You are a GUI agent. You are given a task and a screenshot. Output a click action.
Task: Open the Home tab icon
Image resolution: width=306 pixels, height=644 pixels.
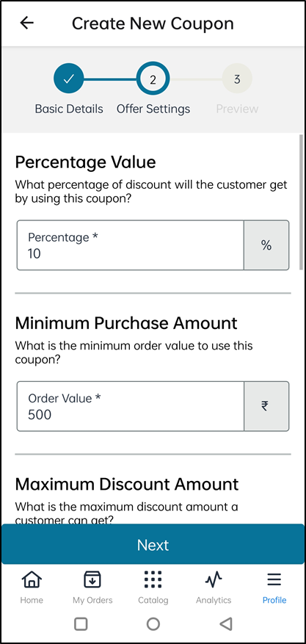click(32, 580)
